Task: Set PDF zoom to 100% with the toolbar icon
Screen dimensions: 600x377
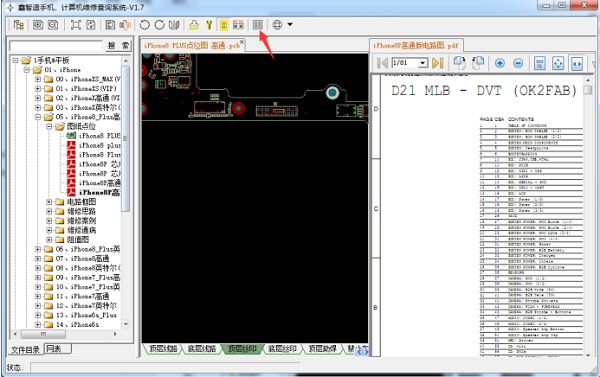Action: point(540,63)
